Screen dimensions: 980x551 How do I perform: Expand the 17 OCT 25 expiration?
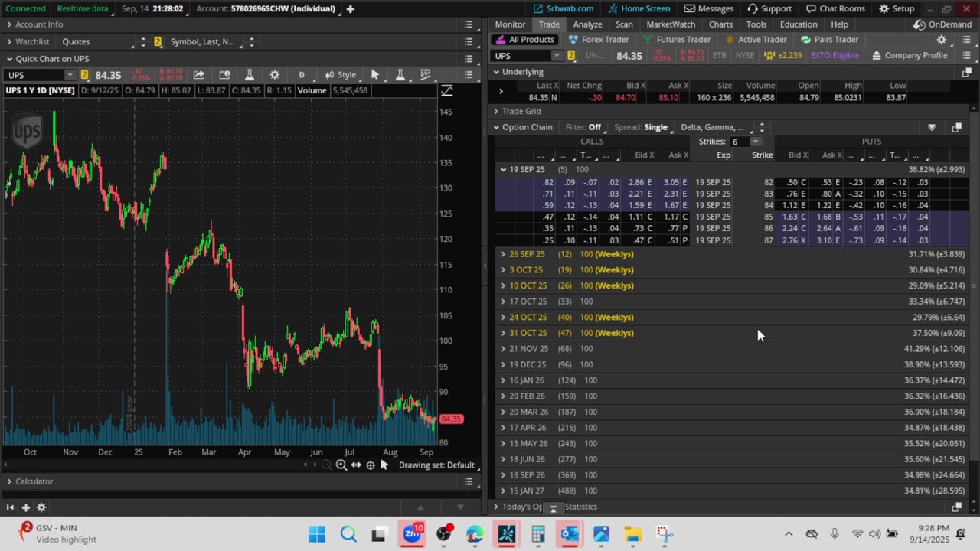pyautogui.click(x=503, y=302)
